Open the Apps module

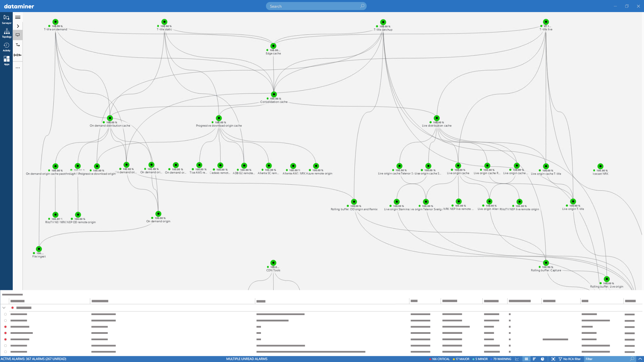6,60
